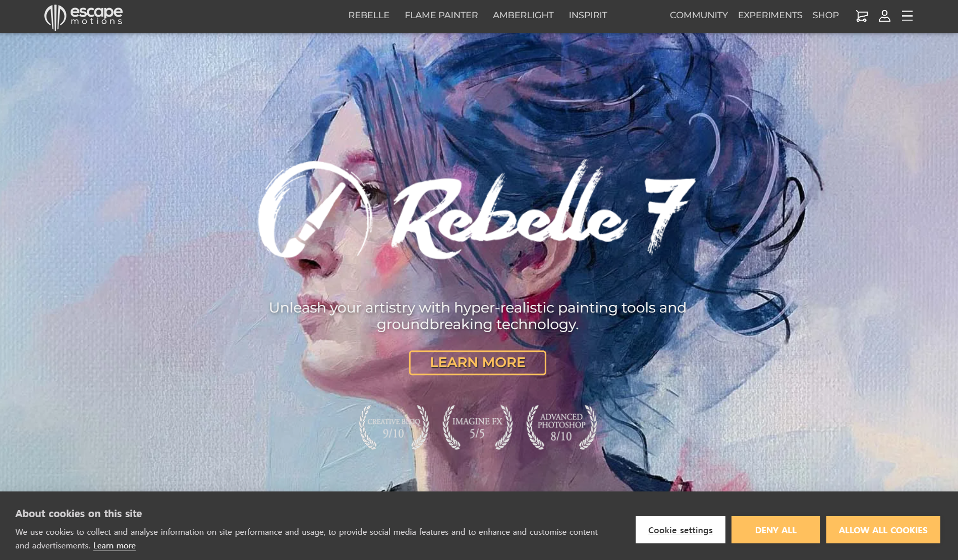Click the Escape Motions logo
The width and height of the screenshot is (958, 560).
84,17
